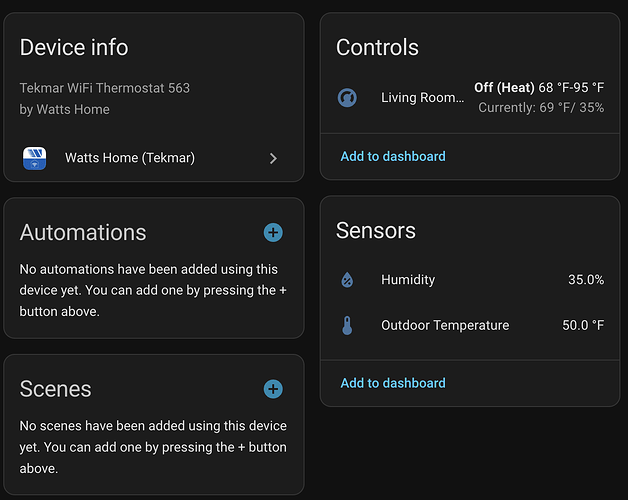The image size is (628, 500).
Task: Open the Watts Home (Tekmar) chevron arrow
Action: [x=273, y=158]
